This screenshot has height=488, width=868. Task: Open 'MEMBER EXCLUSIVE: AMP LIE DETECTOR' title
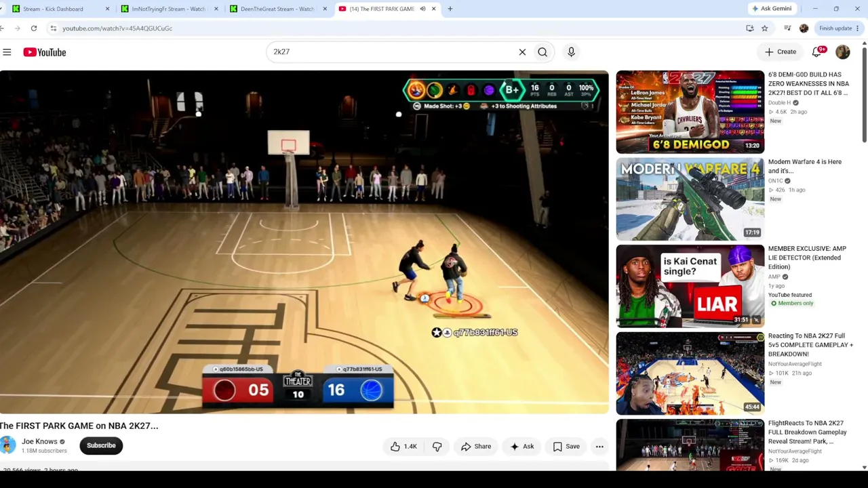[x=807, y=258]
